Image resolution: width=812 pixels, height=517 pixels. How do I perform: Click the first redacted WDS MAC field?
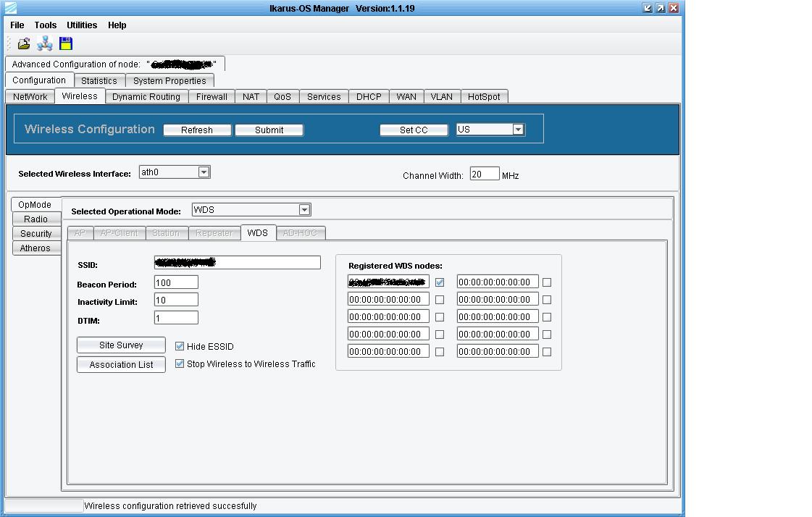(x=388, y=282)
